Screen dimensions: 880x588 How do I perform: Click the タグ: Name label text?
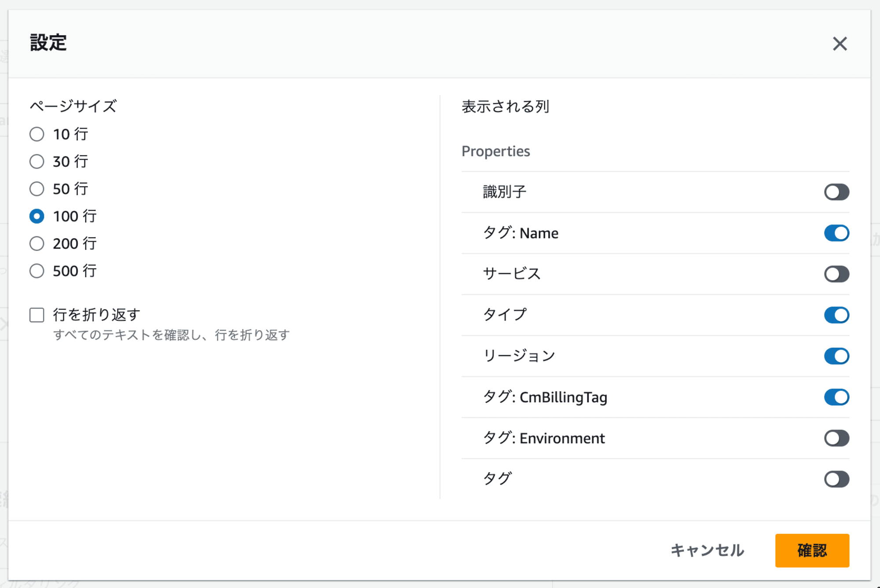(521, 233)
